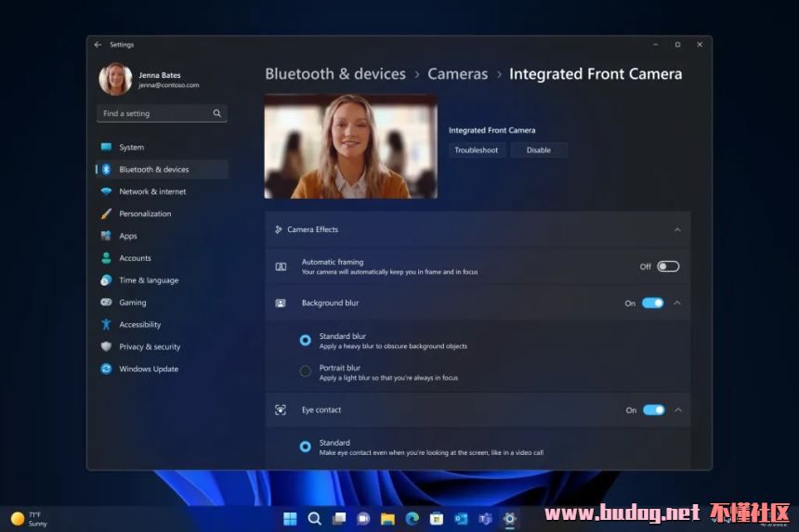
Task: Click the Integrated Front Camera breadcrumb title
Action: pos(596,74)
